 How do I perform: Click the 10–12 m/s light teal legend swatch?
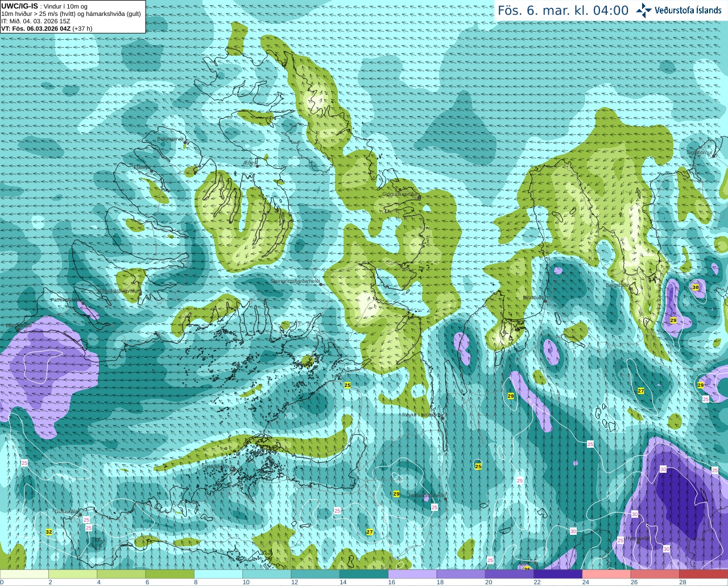click(267, 574)
